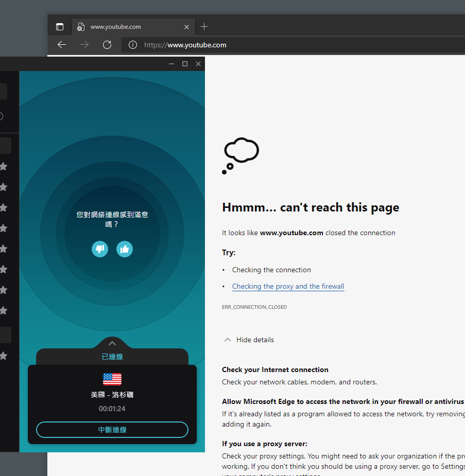Image resolution: width=465 pixels, height=476 pixels.
Task: Open the tab actions menu icon
Action: [x=60, y=27]
